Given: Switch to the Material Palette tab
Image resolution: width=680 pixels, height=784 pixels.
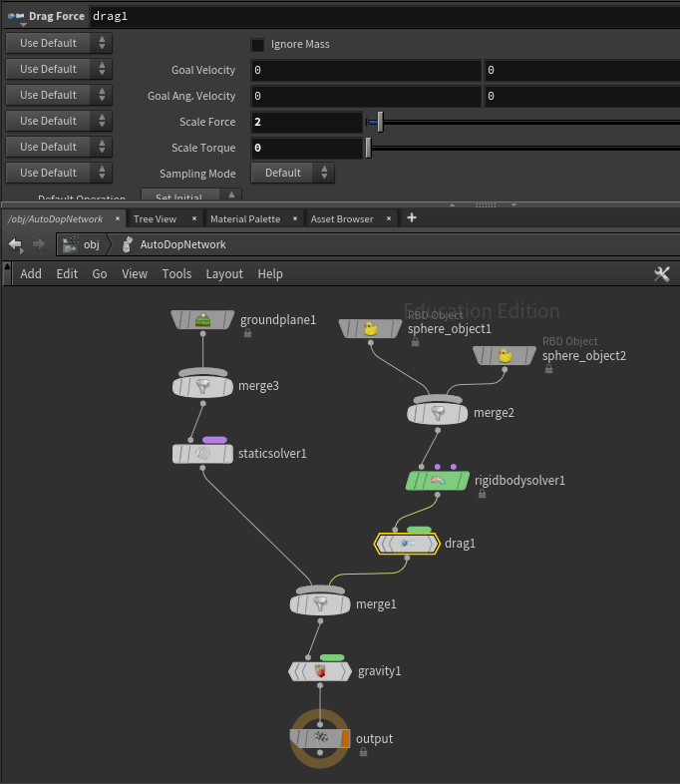Looking at the screenshot, I should coord(244,219).
